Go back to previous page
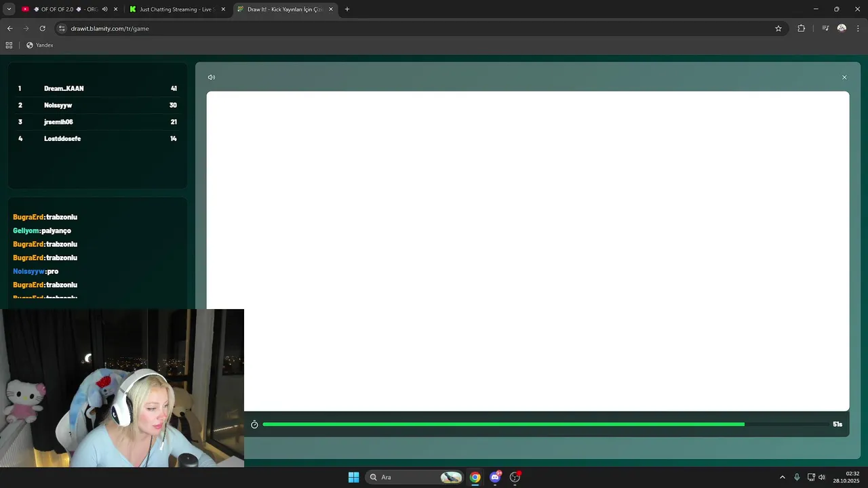 (x=9, y=28)
